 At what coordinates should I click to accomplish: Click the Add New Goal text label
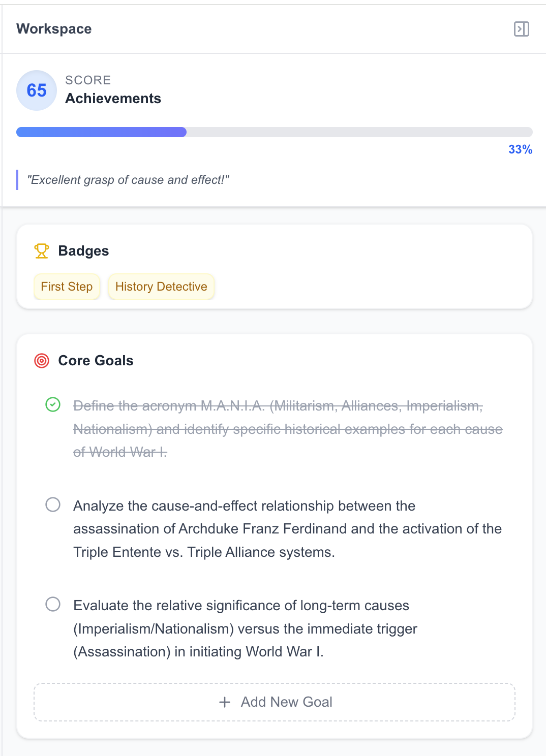pos(286,702)
